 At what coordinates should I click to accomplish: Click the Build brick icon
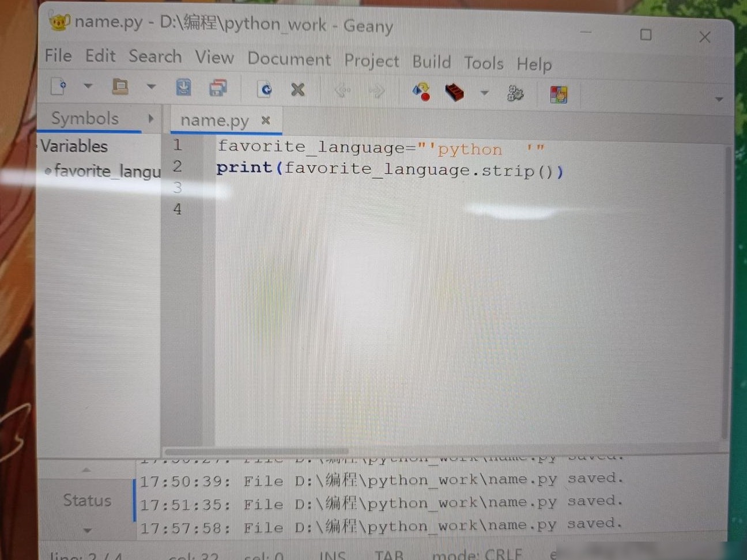pyautogui.click(x=455, y=92)
